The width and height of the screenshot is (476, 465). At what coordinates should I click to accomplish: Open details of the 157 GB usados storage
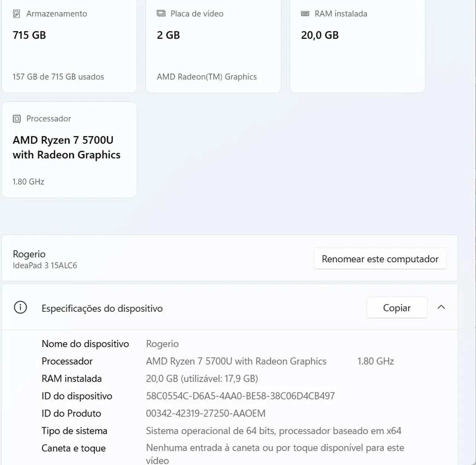[58, 77]
